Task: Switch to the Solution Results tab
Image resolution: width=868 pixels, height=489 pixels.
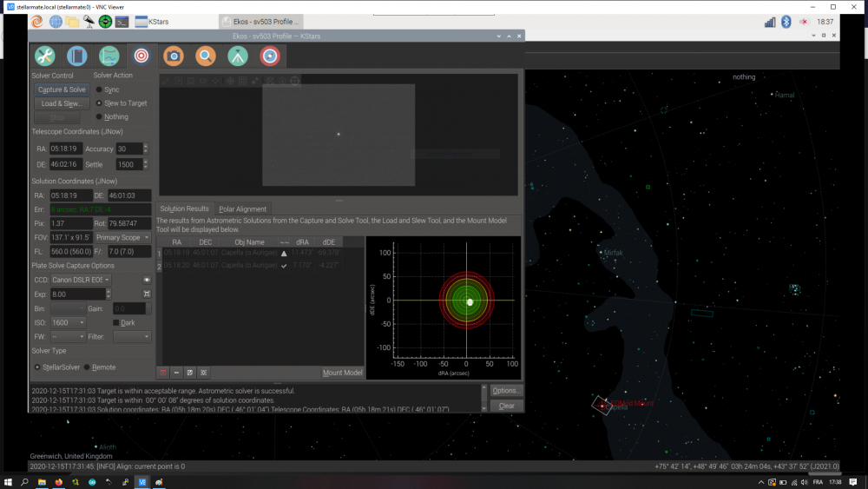Action: click(x=184, y=208)
